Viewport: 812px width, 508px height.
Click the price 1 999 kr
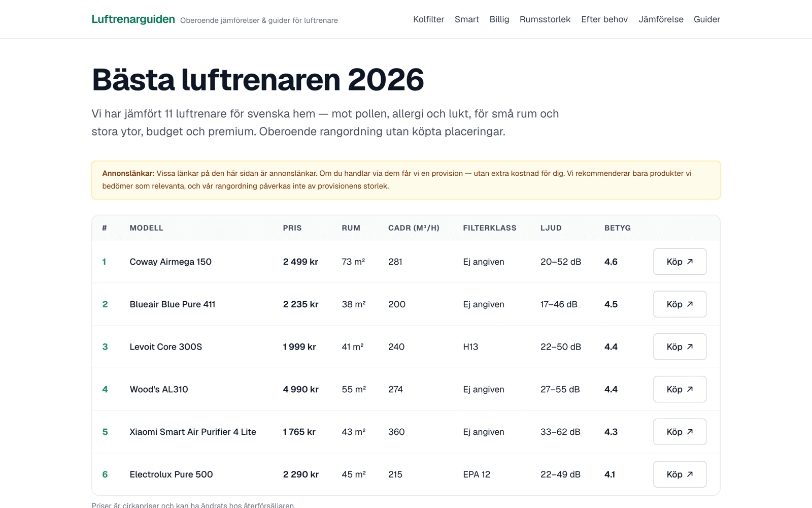click(299, 347)
